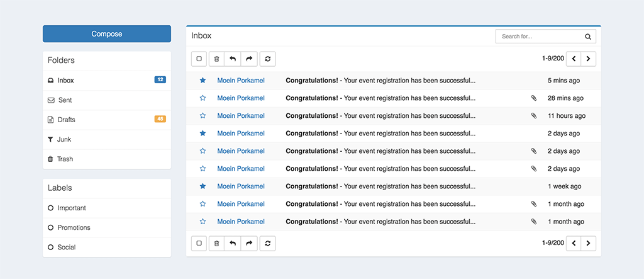Viewport: 644px width, 279px height.
Task: Click the bottom next page chevron
Action: [x=588, y=243]
